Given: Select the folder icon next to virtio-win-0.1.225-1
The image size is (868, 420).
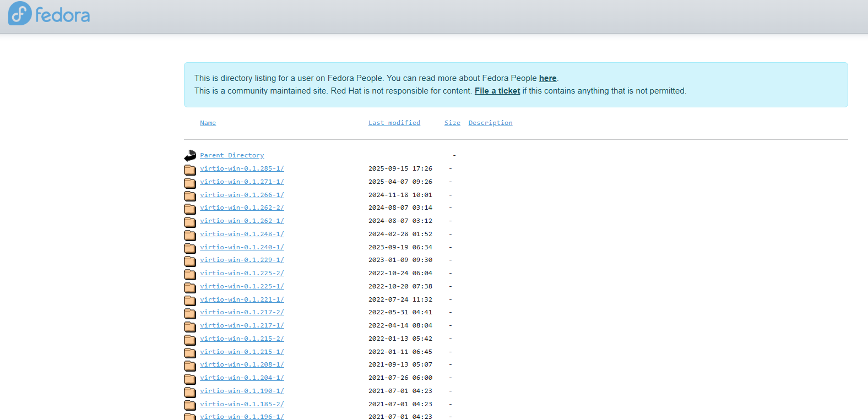Looking at the screenshot, I should point(190,287).
